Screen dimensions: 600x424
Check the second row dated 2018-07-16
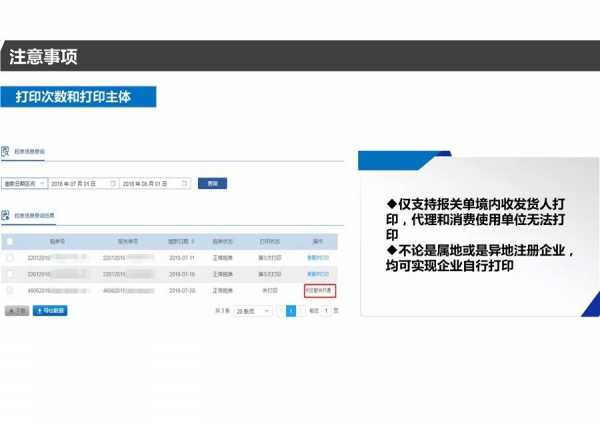(10, 273)
